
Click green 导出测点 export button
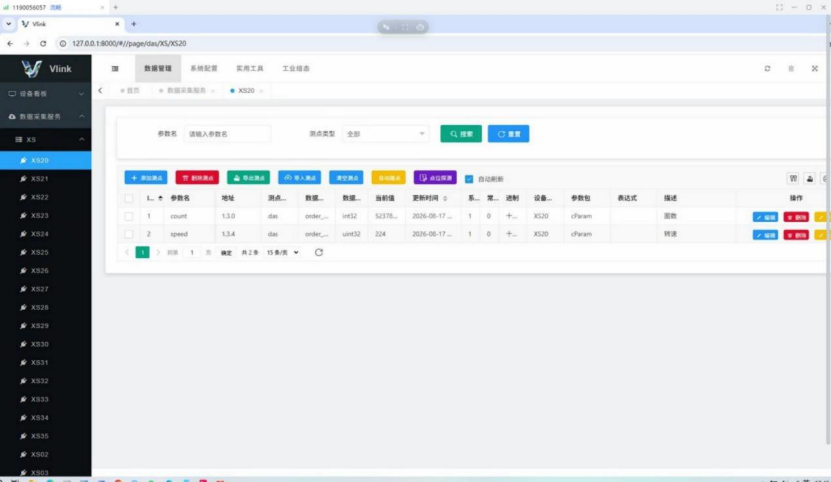[x=248, y=178]
